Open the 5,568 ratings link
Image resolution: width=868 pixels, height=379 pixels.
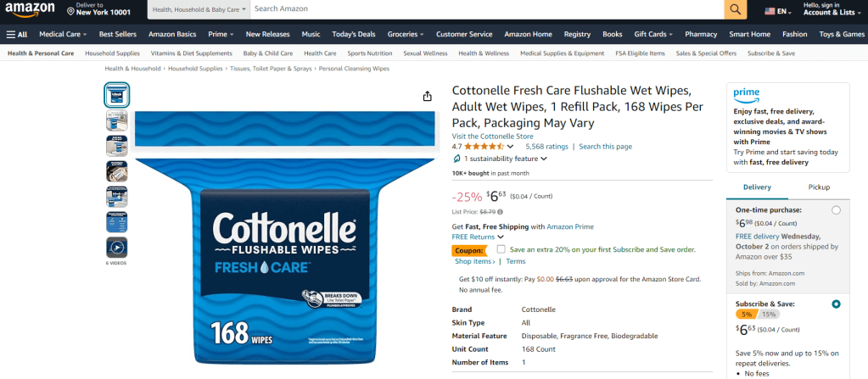pyautogui.click(x=546, y=147)
